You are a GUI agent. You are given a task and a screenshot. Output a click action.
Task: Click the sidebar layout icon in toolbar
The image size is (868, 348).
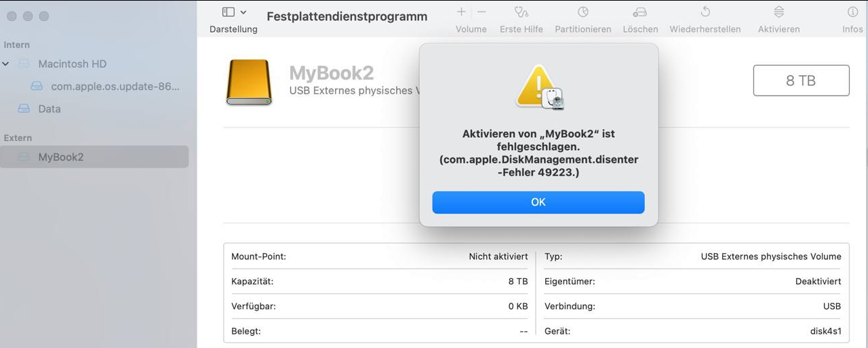tap(229, 12)
